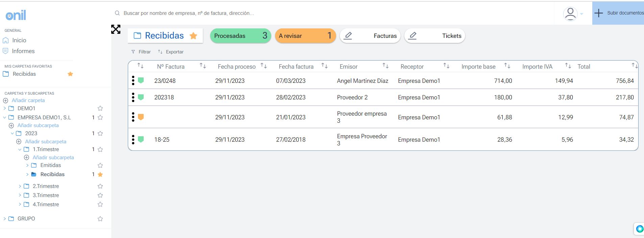The image size is (644, 238).
Task: Unfavorite Recibidas using header star
Action: [x=193, y=36]
